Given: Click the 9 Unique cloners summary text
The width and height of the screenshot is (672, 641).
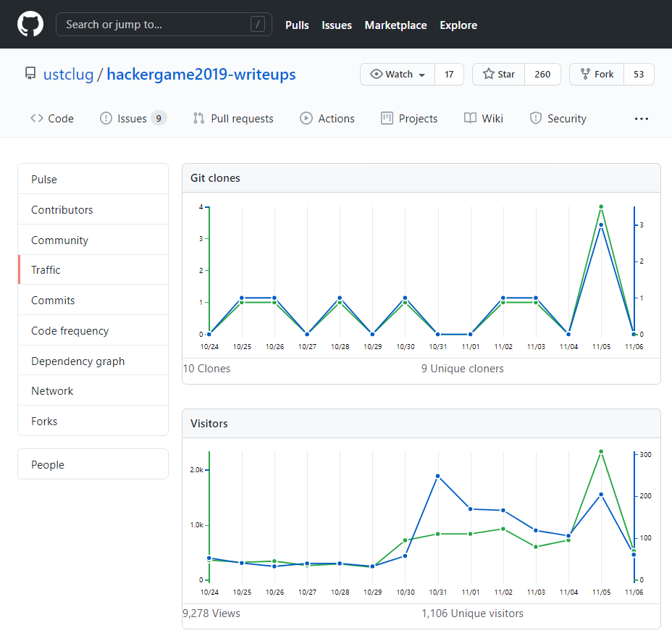Looking at the screenshot, I should tap(463, 369).
